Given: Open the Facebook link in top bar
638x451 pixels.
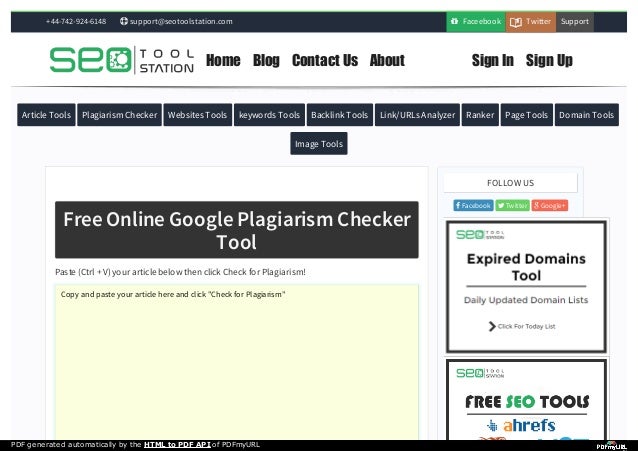Looking at the screenshot, I should [x=475, y=21].
